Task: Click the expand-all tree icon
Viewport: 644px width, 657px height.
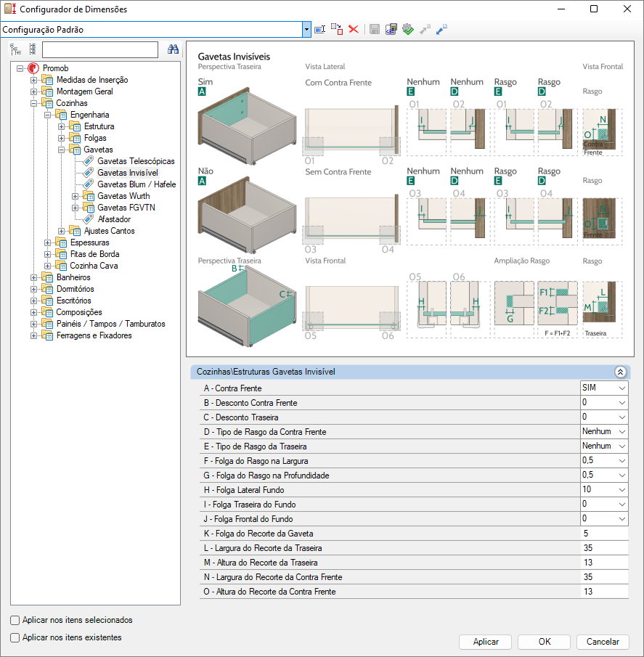Action: click(16, 49)
